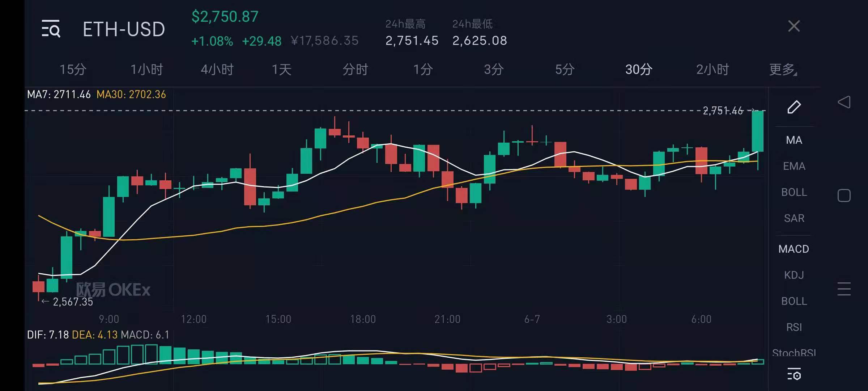Close the fullscreen chart with X
Screen dimensions: 868x391
[x=794, y=26]
